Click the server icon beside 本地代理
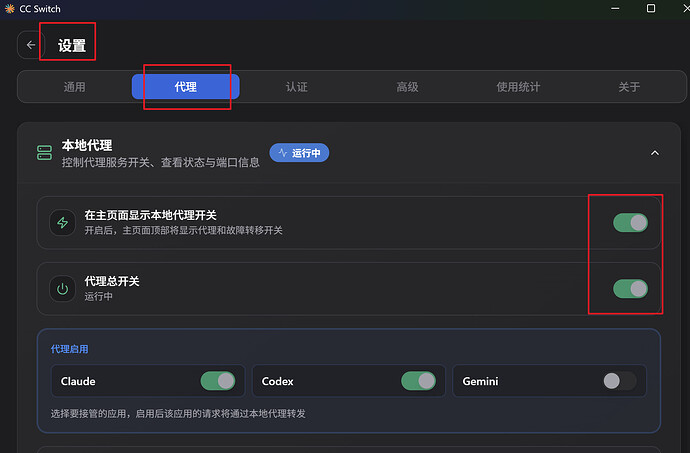Screen dimensions: 690x453 pos(44,153)
